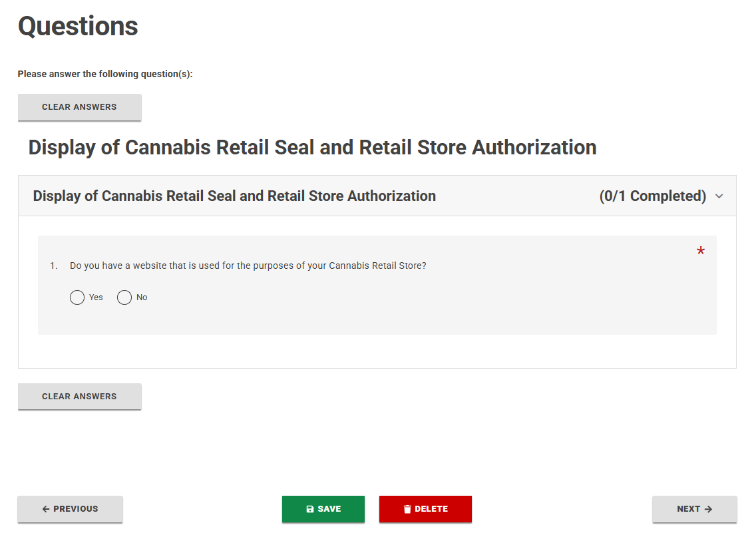This screenshot has height=539, width=756.
Task: Proceed with the Next button
Action: 695,509
